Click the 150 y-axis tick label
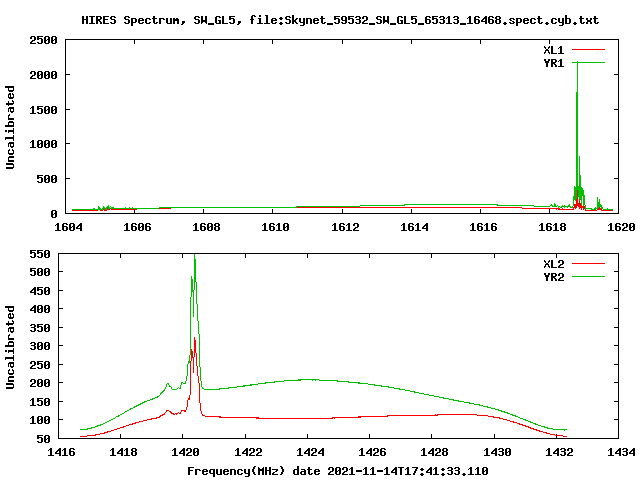Screen dimensions: 640x480 tap(40, 402)
